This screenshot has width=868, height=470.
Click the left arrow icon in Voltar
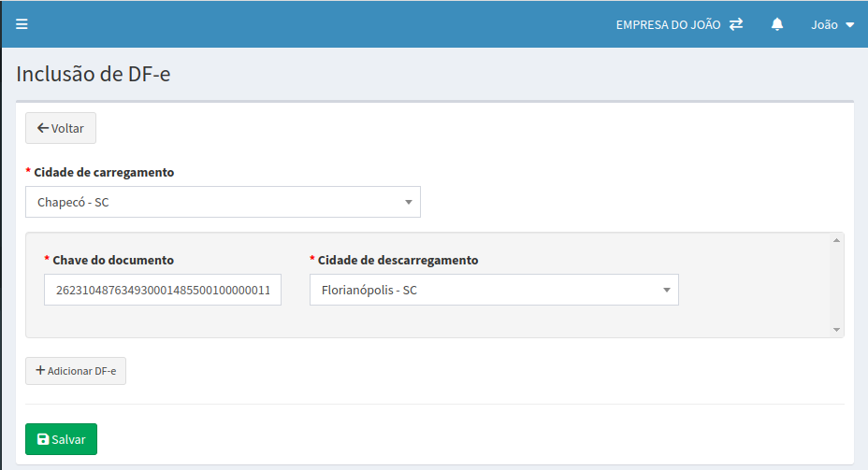[42, 128]
